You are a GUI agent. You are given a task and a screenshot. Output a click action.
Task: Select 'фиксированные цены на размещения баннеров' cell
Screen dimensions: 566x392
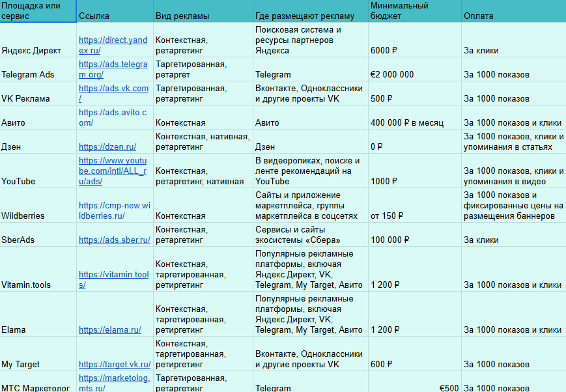pyautogui.click(x=514, y=205)
